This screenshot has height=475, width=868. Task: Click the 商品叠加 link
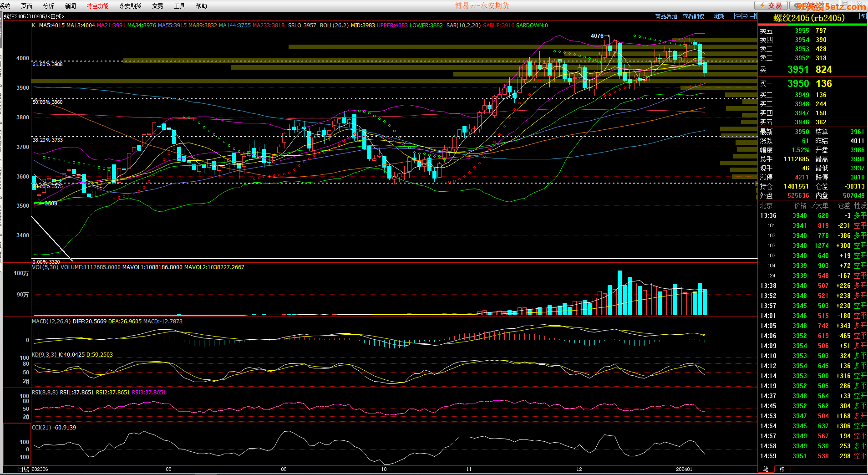coord(666,16)
